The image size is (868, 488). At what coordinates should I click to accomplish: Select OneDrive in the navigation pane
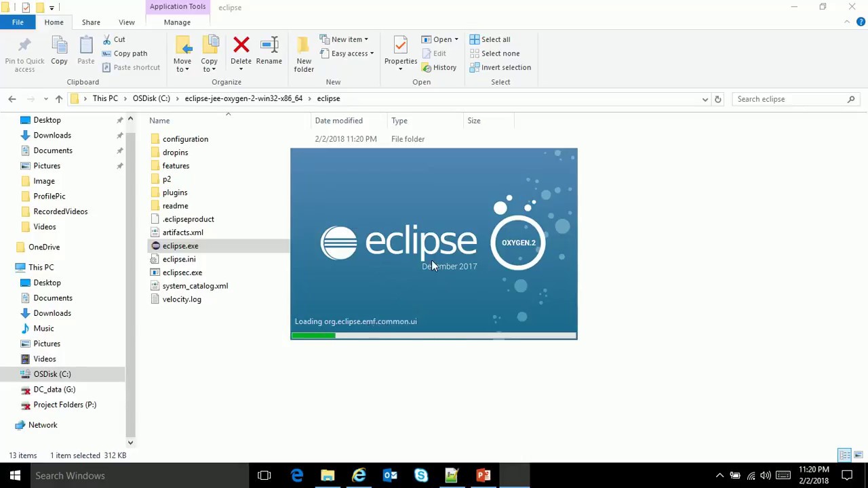pyautogui.click(x=44, y=247)
